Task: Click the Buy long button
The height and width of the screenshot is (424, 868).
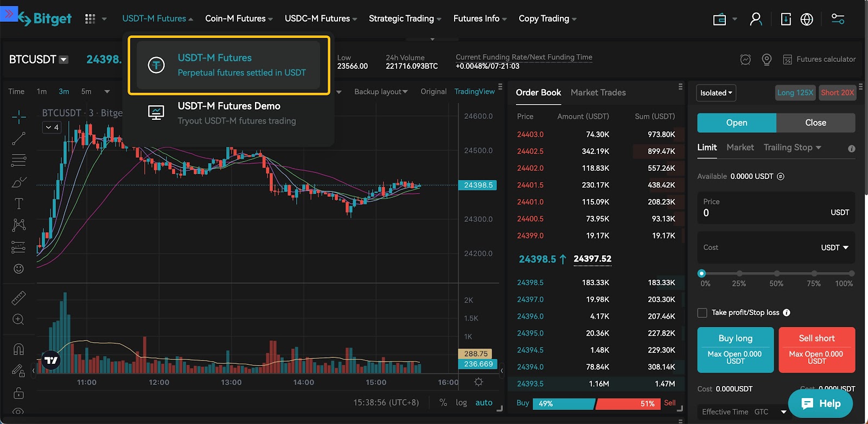Action: 735,350
